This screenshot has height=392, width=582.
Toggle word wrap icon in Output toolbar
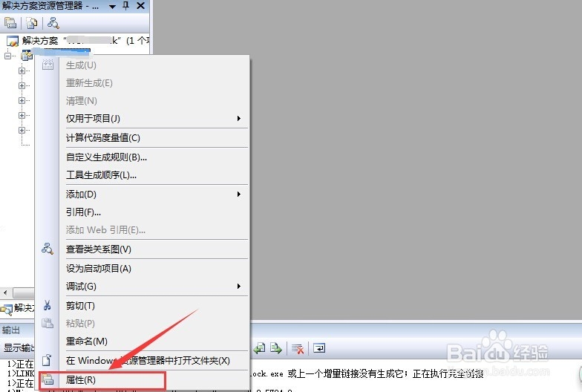(319, 348)
